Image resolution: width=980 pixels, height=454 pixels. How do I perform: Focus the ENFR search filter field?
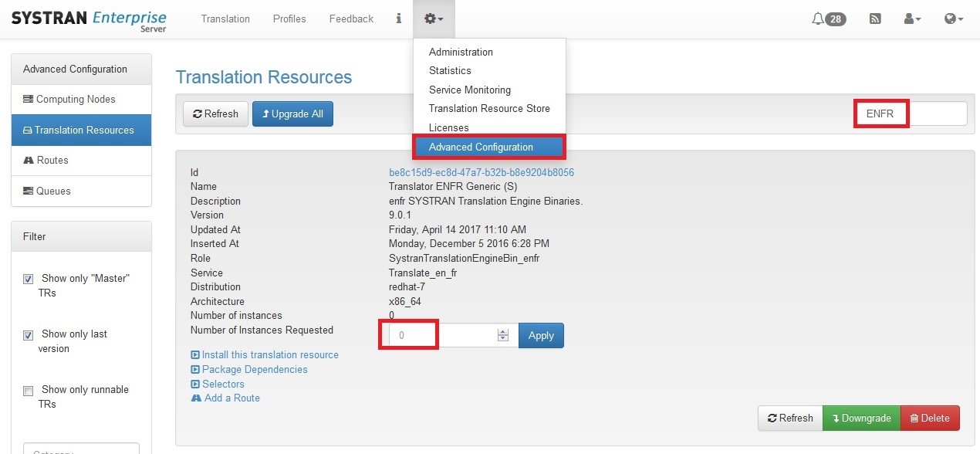point(911,113)
